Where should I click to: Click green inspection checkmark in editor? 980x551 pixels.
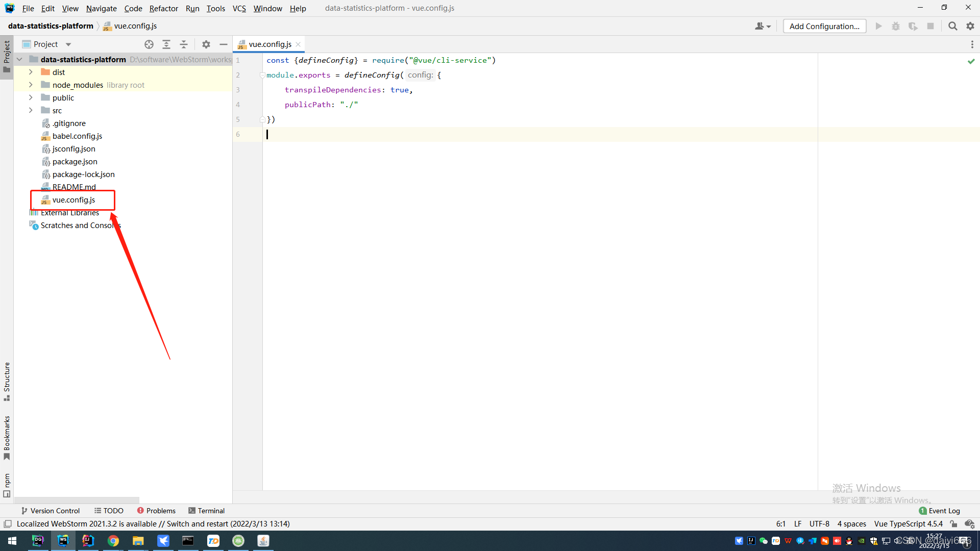[971, 61]
